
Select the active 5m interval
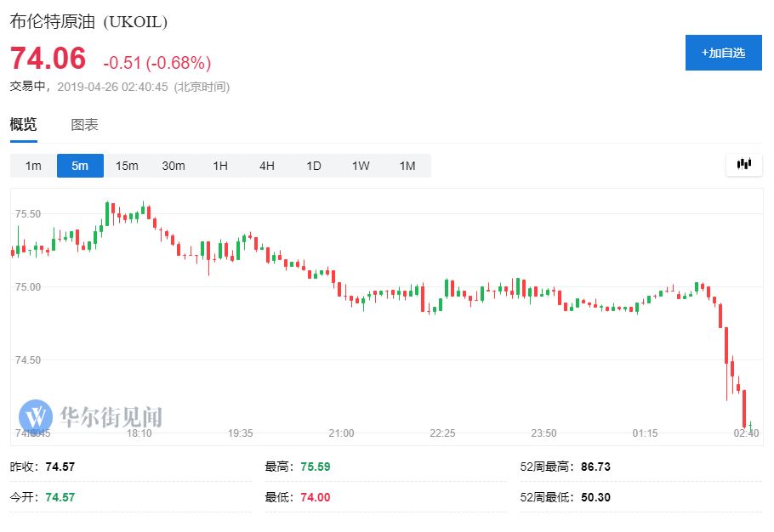80,166
